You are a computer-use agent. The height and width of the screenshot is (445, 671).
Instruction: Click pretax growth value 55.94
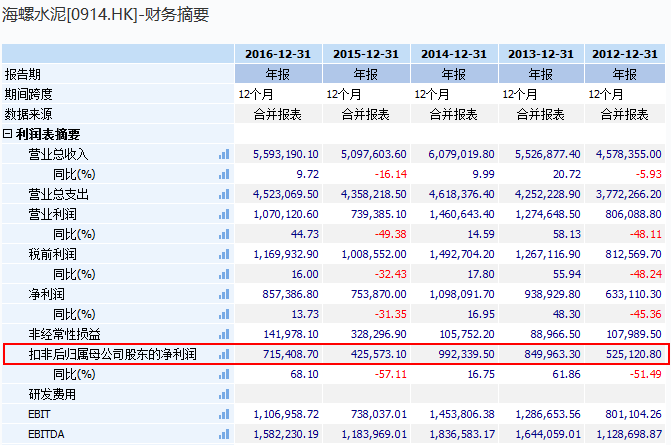(567, 274)
